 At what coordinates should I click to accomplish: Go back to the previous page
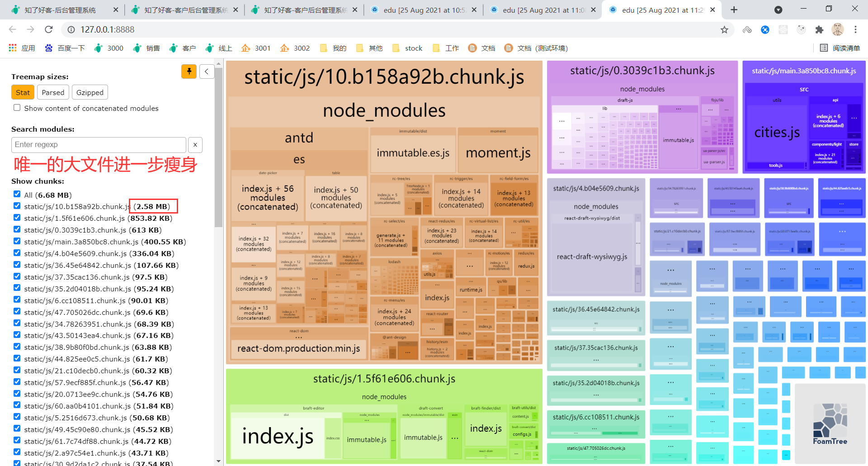coord(12,29)
